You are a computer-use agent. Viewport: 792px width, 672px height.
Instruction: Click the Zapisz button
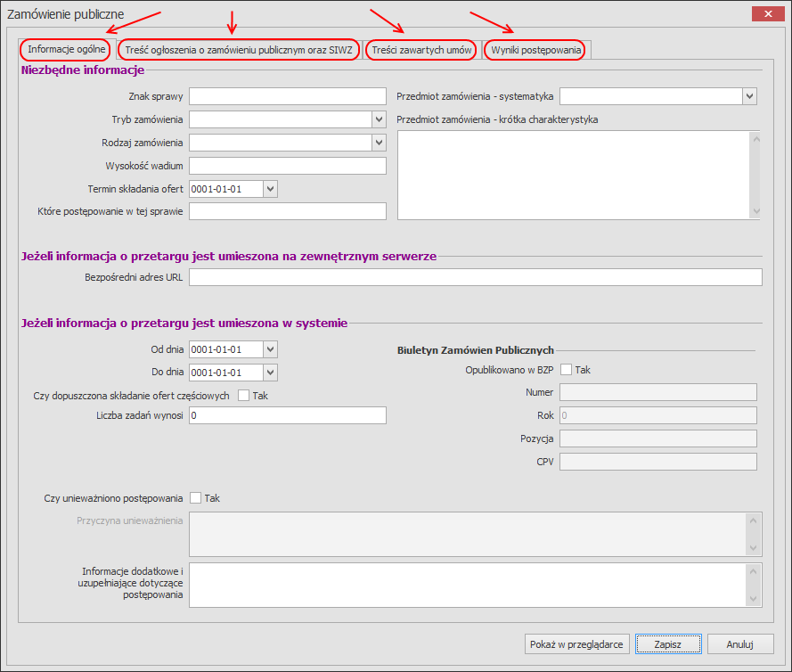click(x=668, y=644)
